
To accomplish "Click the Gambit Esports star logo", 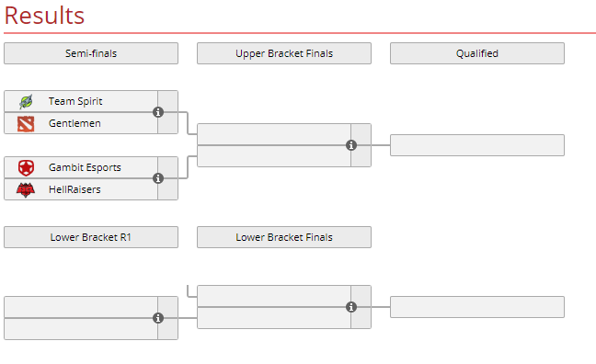I will coord(26,167).
